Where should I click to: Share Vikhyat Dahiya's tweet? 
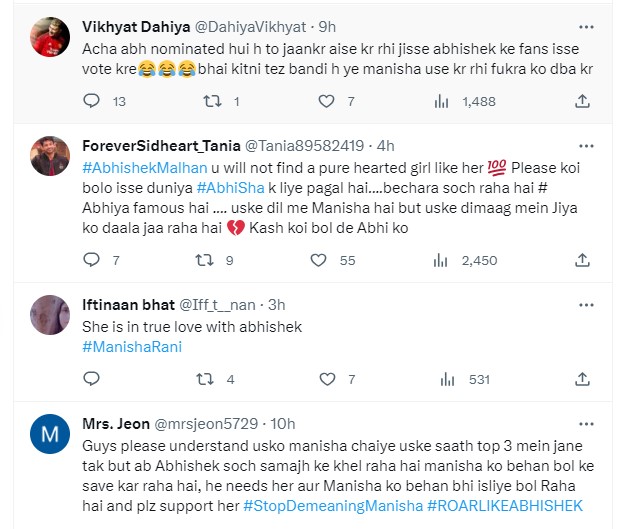click(584, 101)
